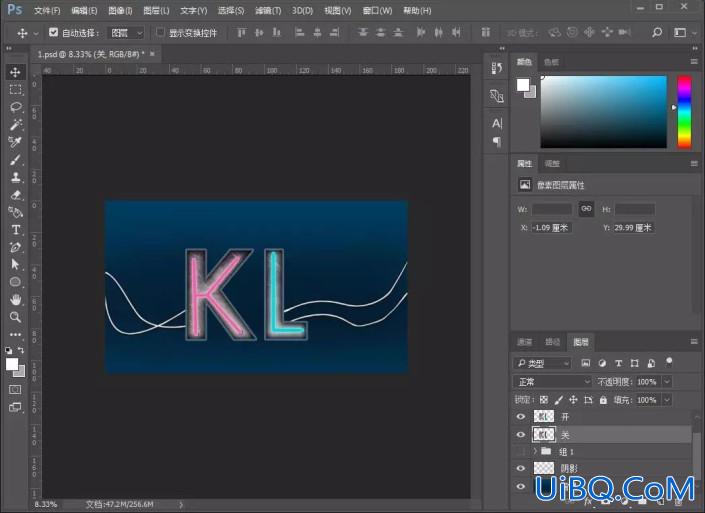Image resolution: width=705 pixels, height=513 pixels.
Task: Select the Ellipse shape tool
Action: [15, 282]
